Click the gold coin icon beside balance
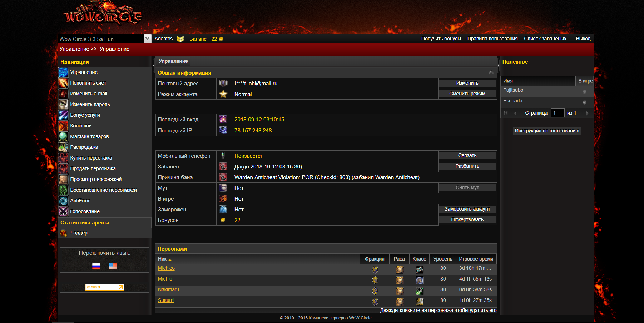Screen dimensions: 644x323 [x=221, y=39]
